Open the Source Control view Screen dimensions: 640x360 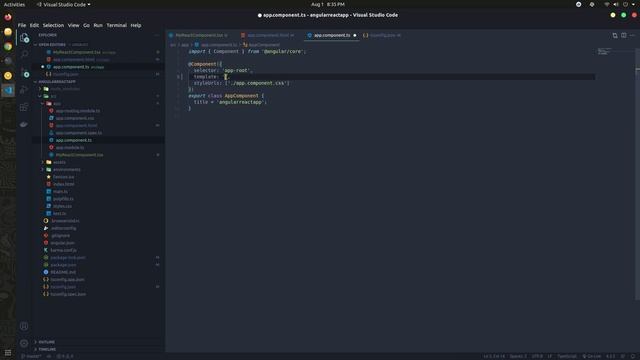tap(24, 73)
